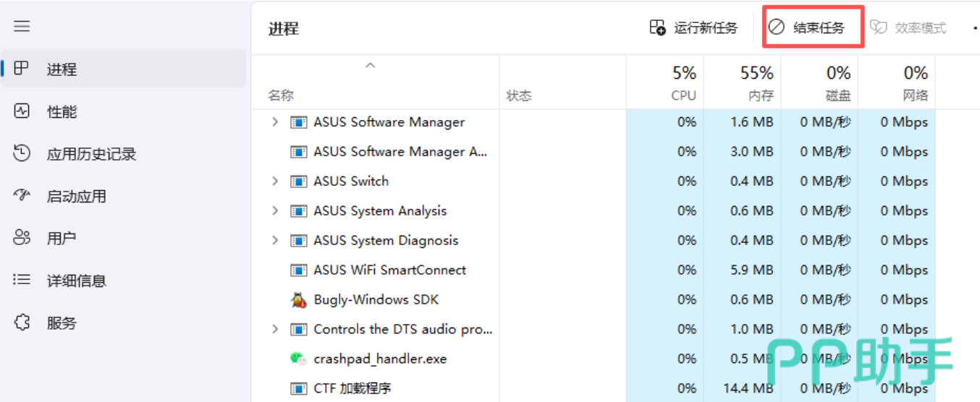Image resolution: width=980 pixels, height=402 pixels.
Task: Click the 进程 sidebar icon
Action: coord(22,69)
